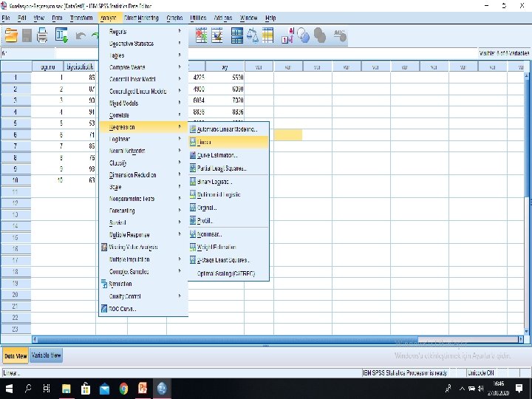Select row header number 5
The height and width of the screenshot is (399, 532).
[16, 123]
